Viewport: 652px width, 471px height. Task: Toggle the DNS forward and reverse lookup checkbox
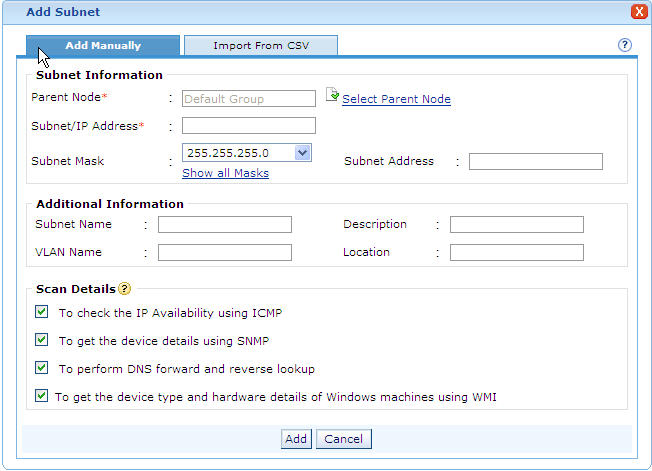[41, 368]
